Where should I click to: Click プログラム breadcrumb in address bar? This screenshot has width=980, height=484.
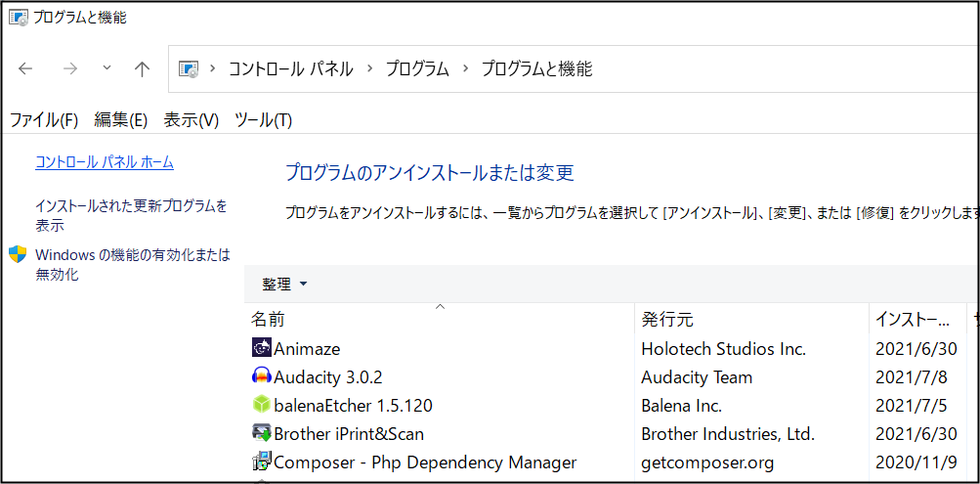417,68
